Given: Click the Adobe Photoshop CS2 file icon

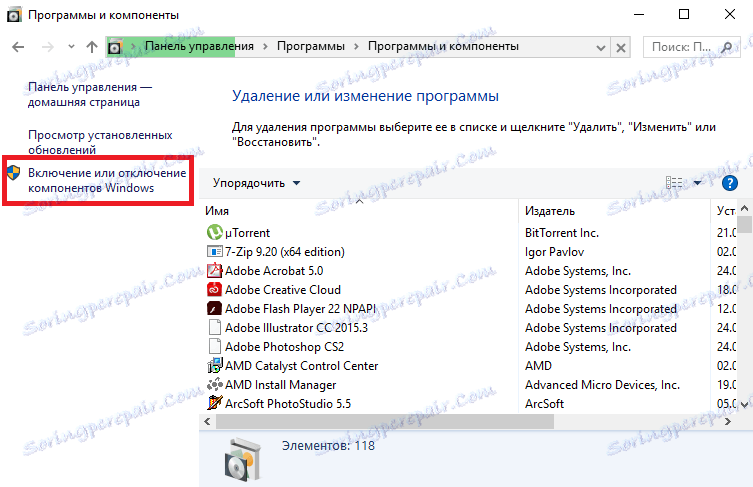Looking at the screenshot, I should point(214,346).
